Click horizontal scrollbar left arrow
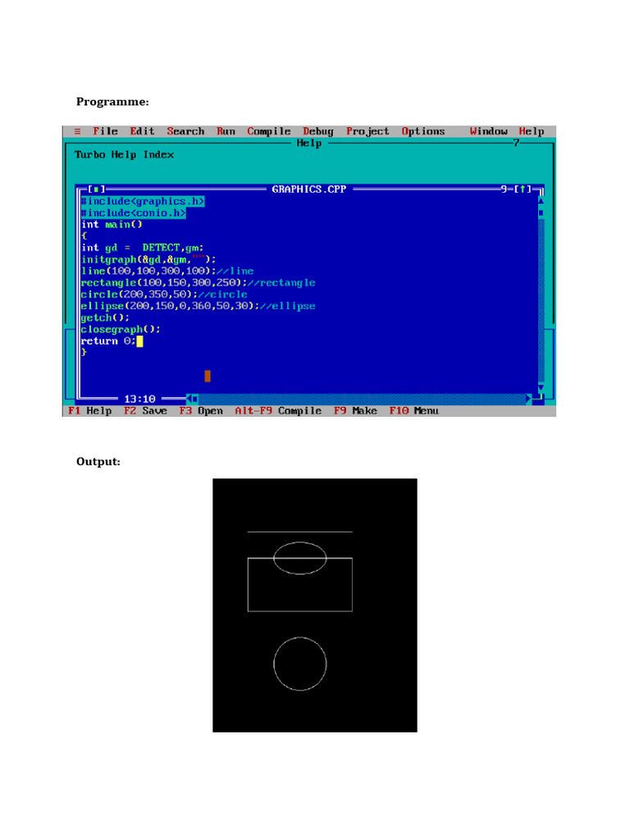This screenshot has height=840, width=630. (189, 399)
